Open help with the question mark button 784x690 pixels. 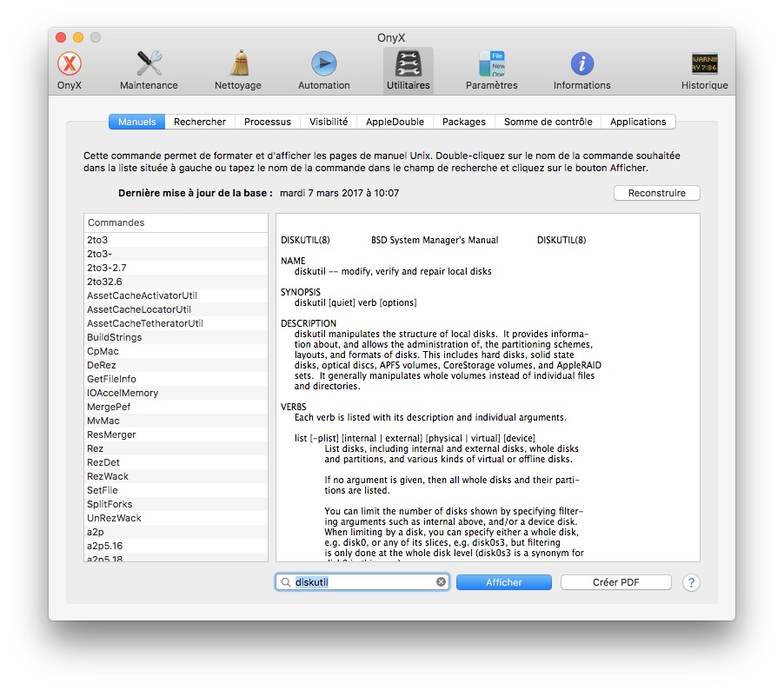(x=691, y=582)
